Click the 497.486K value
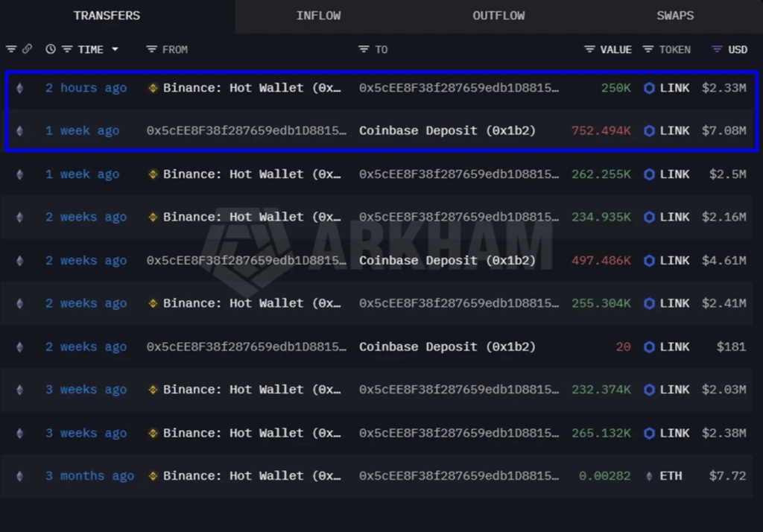This screenshot has width=763, height=532. pyautogui.click(x=601, y=261)
